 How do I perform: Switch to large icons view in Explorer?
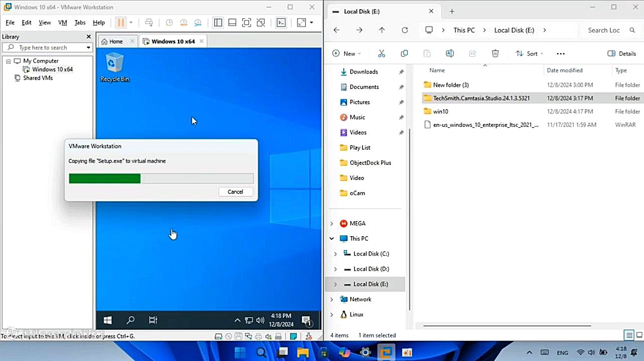[639, 335]
